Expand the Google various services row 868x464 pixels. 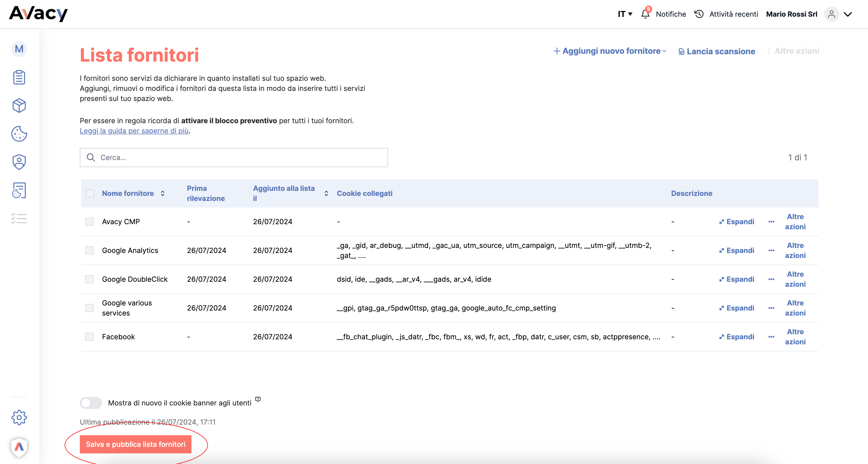coord(737,308)
